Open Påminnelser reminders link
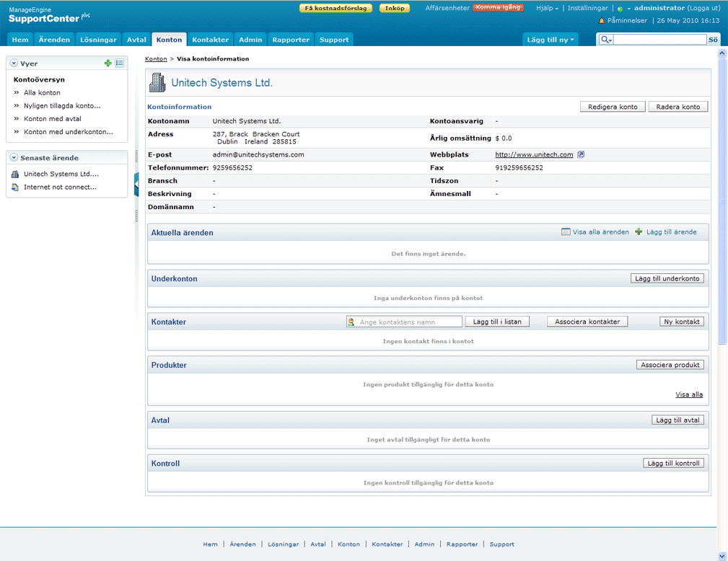This screenshot has width=728, height=561. point(627,20)
